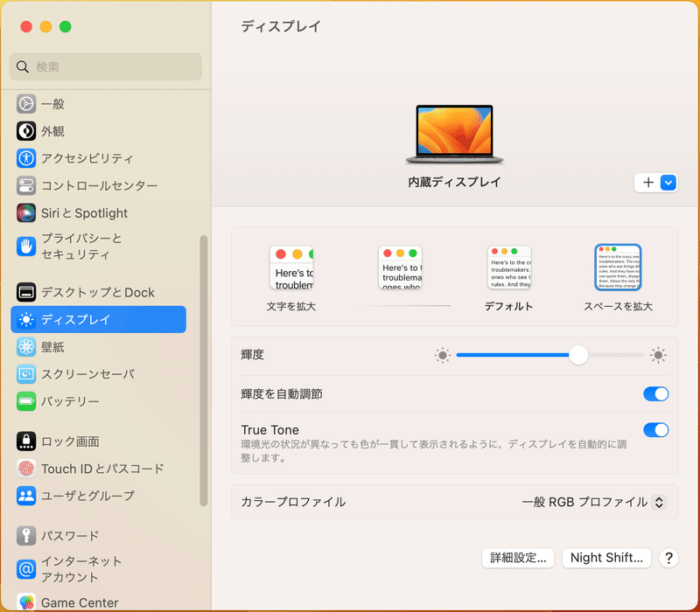The image size is (700, 612).
Task: Click the デスクトップと Dock label
Action: pyautogui.click(x=98, y=292)
